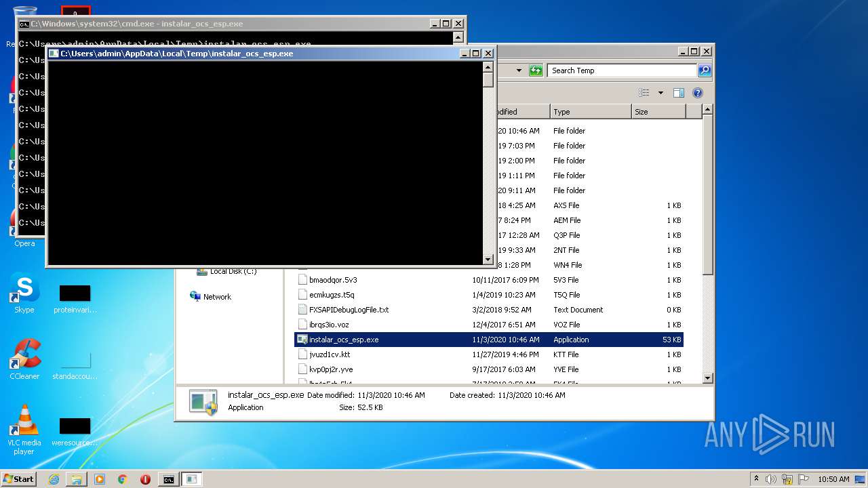Close the cmd.exe window
Viewport: 868px width, 488px height.
[x=458, y=23]
